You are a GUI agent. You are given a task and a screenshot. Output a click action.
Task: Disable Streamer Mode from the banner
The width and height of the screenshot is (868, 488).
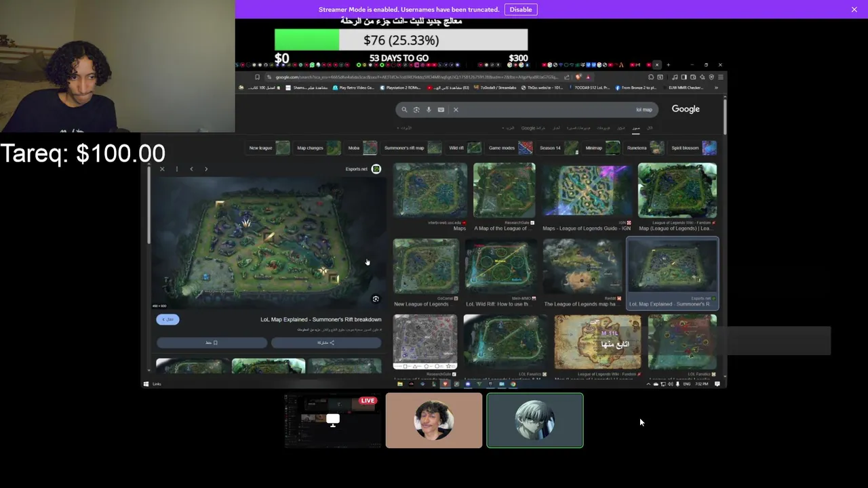[521, 9]
